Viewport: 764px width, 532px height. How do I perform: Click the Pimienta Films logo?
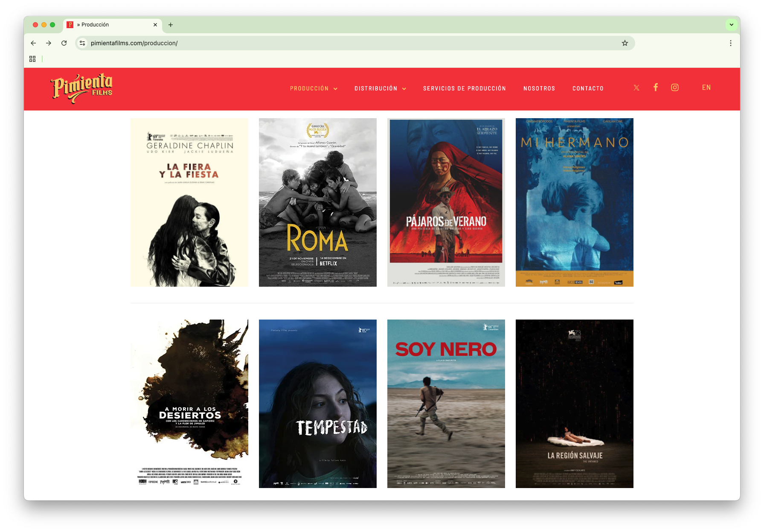tap(82, 88)
